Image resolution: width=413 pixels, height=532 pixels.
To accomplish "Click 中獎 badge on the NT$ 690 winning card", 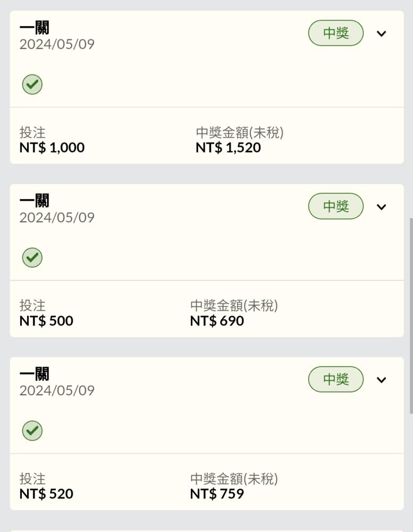I will click(x=336, y=206).
